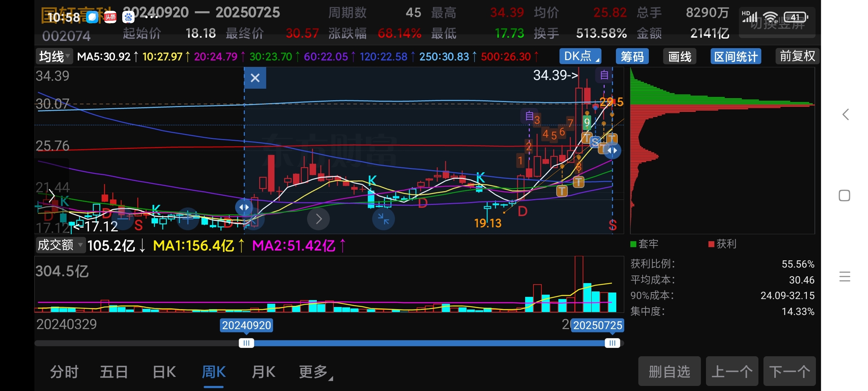Tap the blue date range slider track

tap(429, 343)
